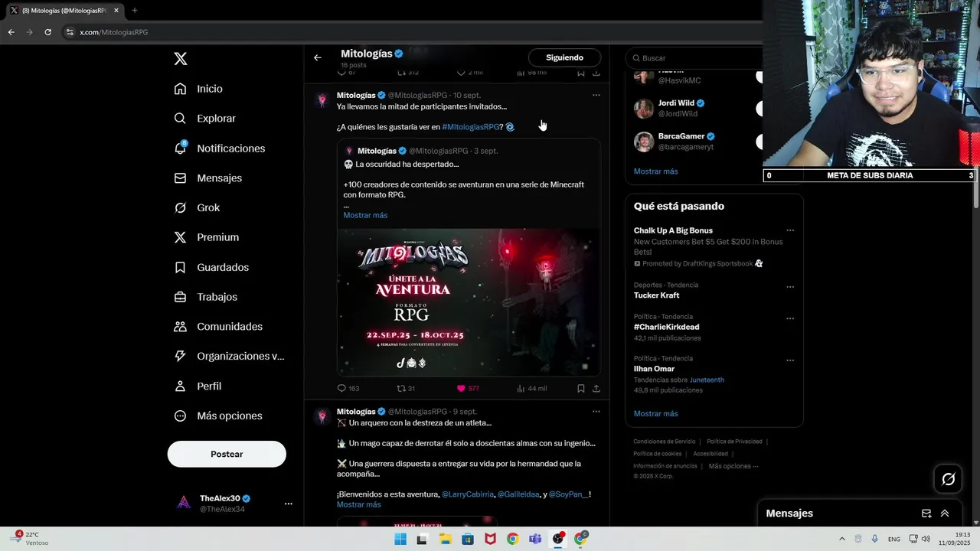This screenshot has width=980, height=551.
Task: Click the Guardados bookmark icon in sidebar
Action: [x=180, y=267]
